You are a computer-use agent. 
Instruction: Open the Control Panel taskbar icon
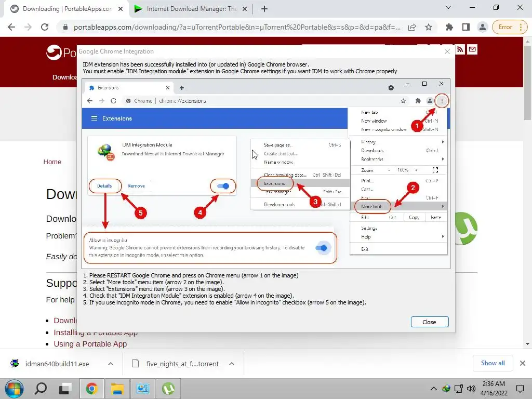click(x=143, y=389)
